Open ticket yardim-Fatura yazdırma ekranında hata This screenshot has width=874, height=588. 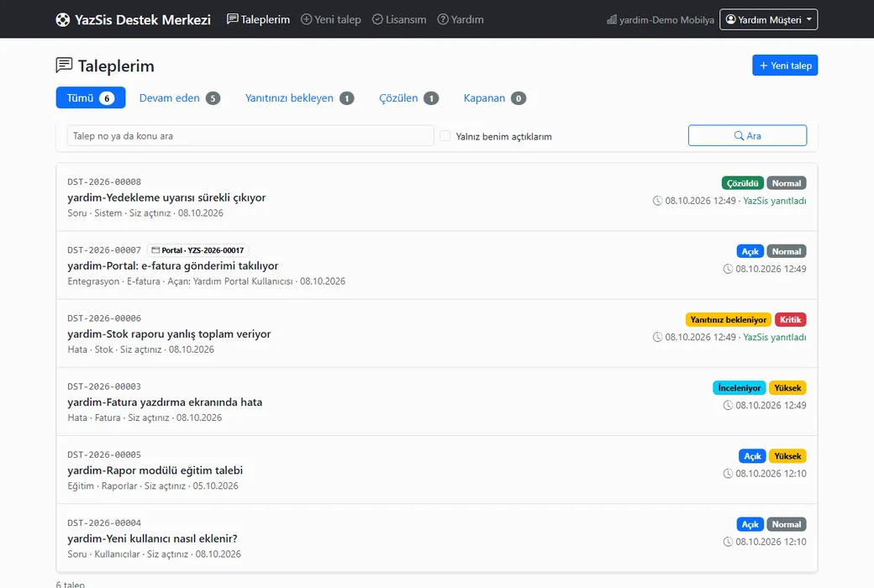coord(165,402)
